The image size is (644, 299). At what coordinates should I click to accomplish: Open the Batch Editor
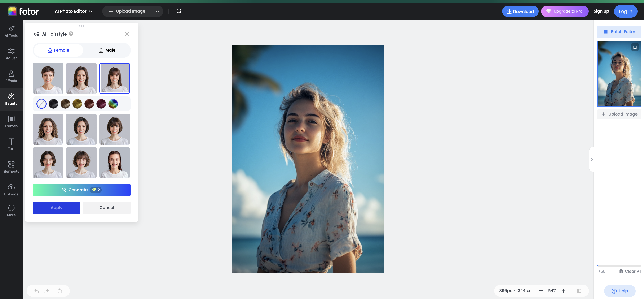(619, 31)
